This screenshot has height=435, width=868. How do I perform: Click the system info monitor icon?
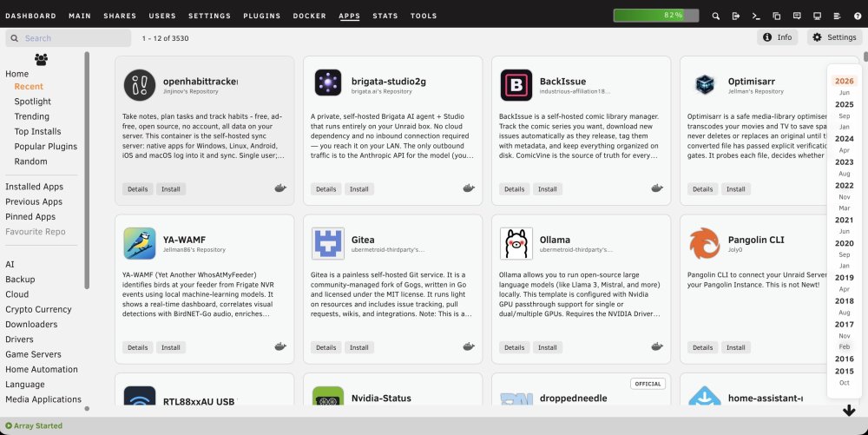817,16
